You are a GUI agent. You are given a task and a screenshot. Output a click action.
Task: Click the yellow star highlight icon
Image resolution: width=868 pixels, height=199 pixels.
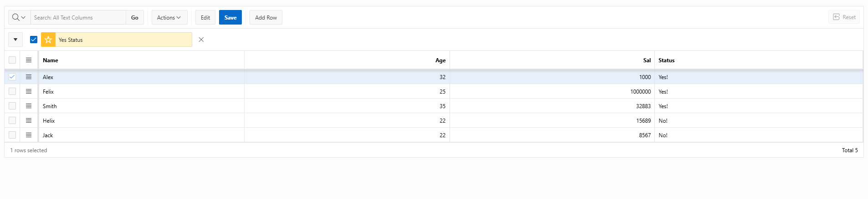point(48,40)
